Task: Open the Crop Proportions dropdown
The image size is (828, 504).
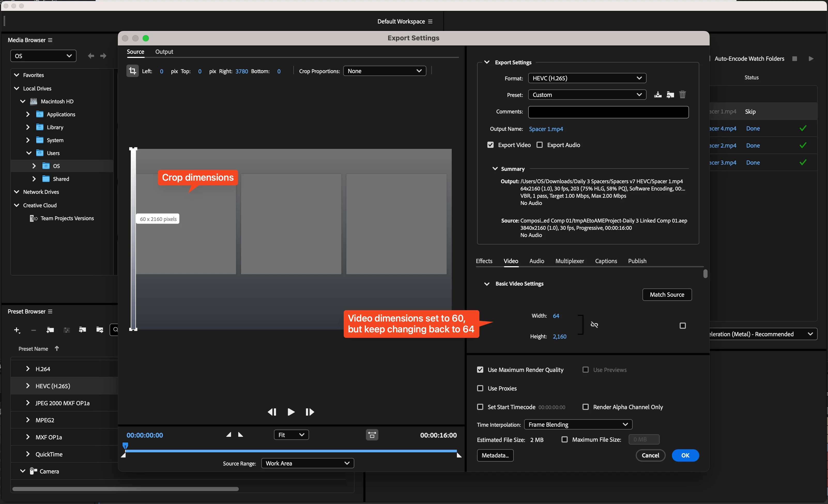Action: click(385, 71)
